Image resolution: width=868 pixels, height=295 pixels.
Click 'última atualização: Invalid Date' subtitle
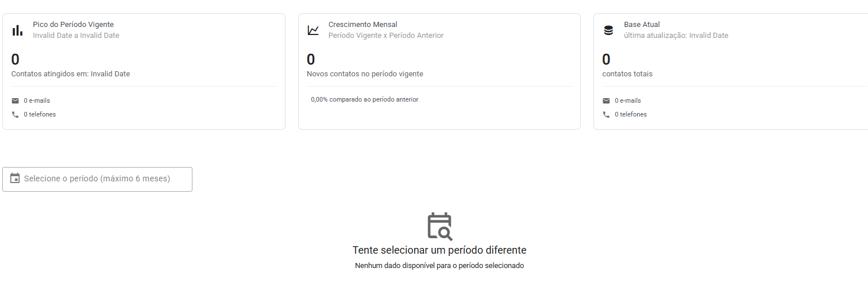pos(676,36)
